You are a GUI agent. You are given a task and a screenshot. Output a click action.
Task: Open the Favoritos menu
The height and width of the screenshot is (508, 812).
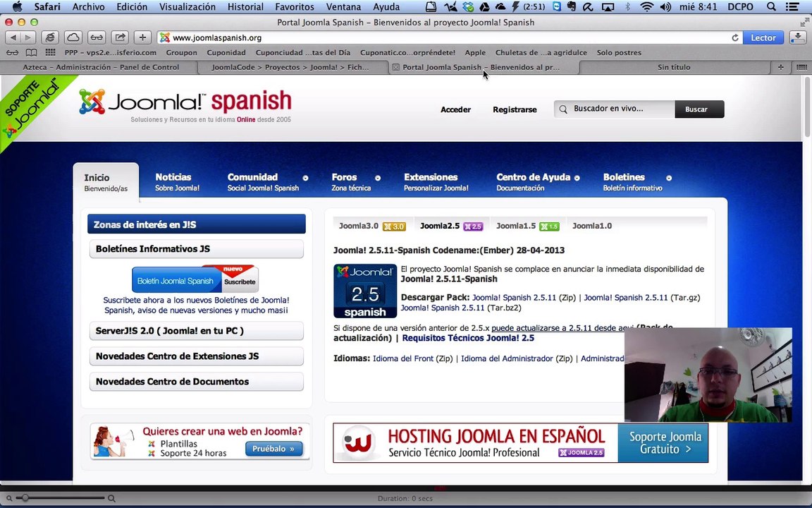[x=294, y=7]
